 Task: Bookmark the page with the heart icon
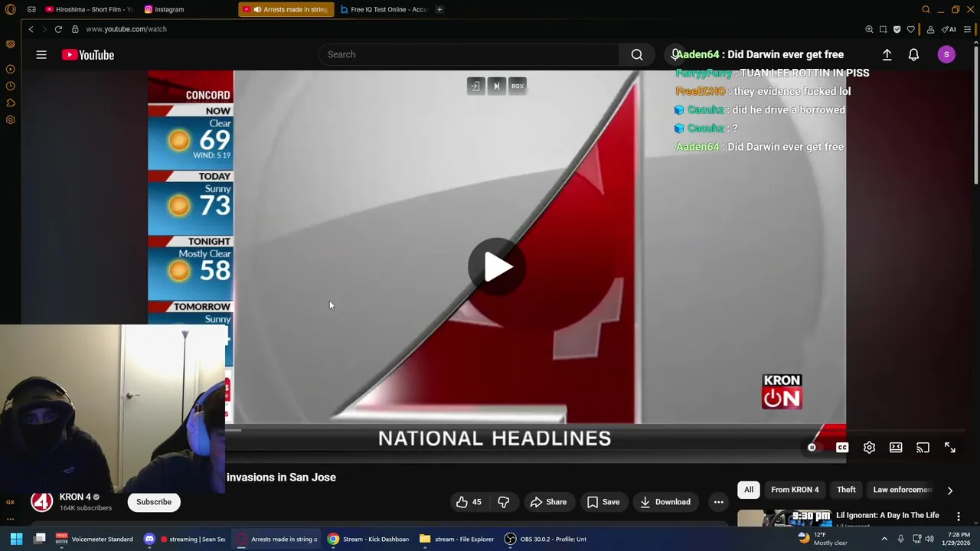(x=910, y=29)
